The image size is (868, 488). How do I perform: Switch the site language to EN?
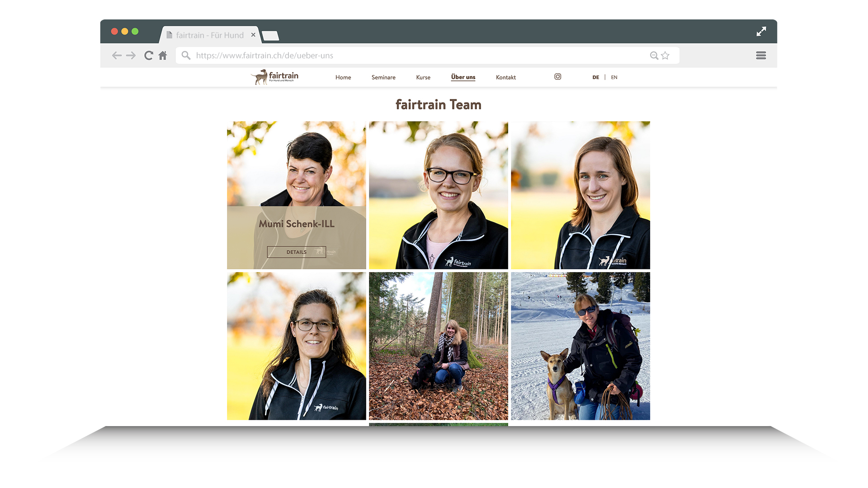(x=614, y=77)
